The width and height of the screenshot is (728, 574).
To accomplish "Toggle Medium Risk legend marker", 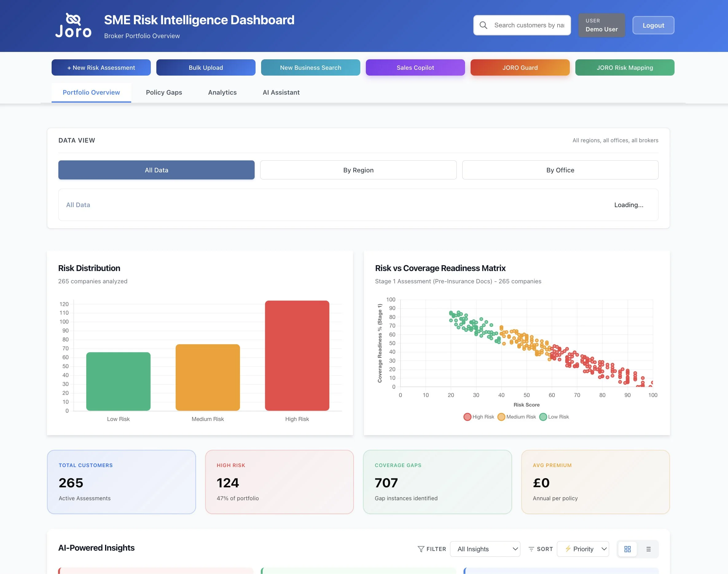I will pos(501,417).
